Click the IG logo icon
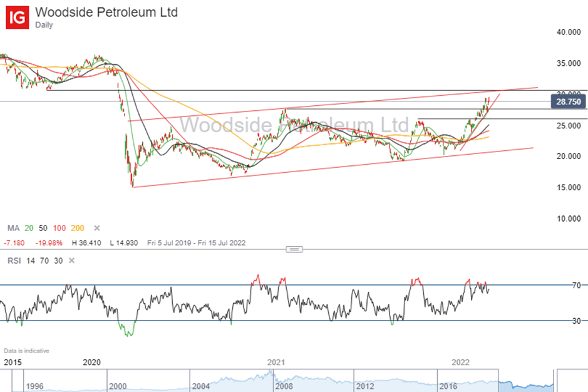Viewport: 588px width, 392px height. point(18,18)
